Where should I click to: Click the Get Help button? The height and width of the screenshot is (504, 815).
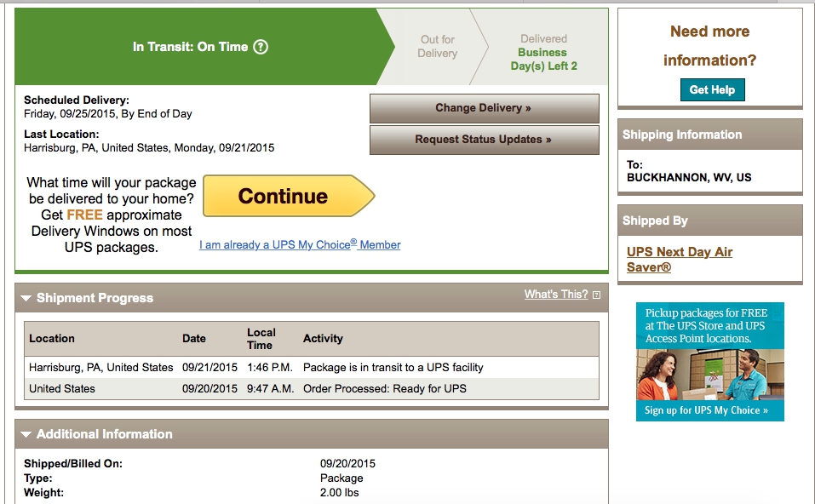(x=712, y=90)
